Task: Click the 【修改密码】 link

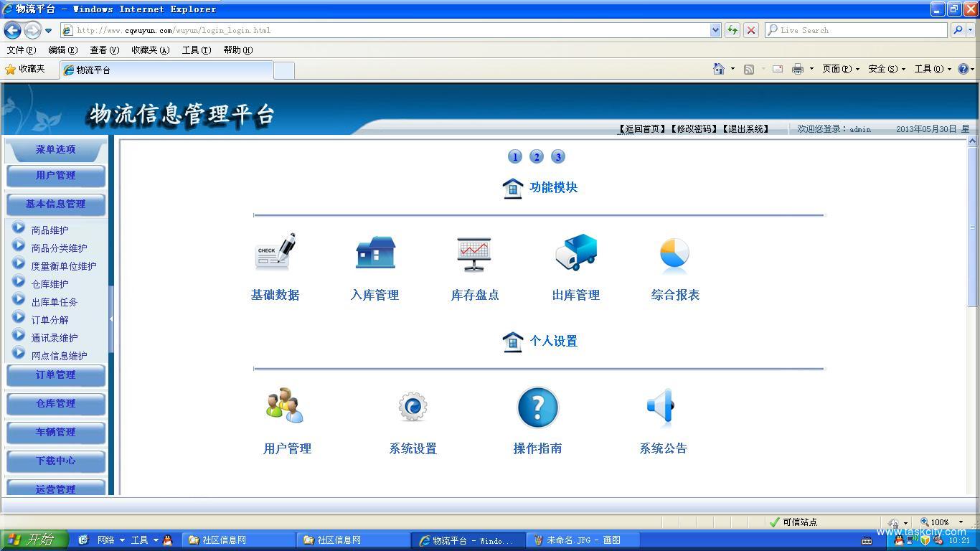Action: tap(694, 129)
